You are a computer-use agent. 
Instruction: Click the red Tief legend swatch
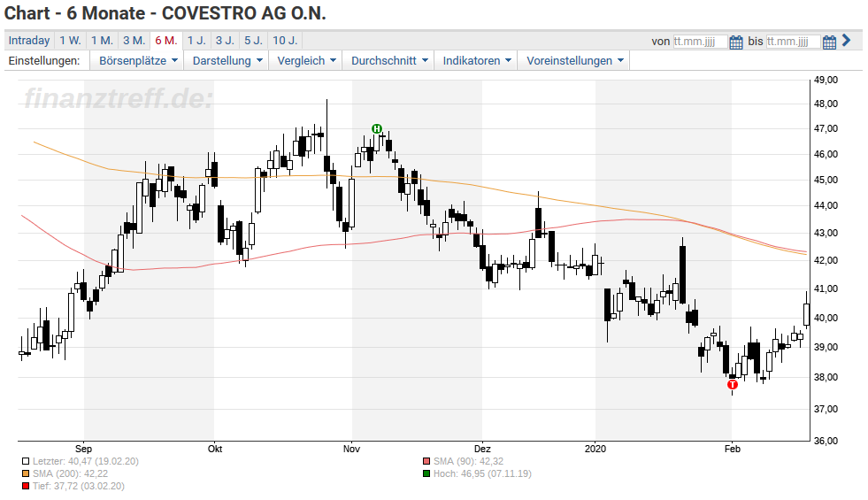point(26,486)
